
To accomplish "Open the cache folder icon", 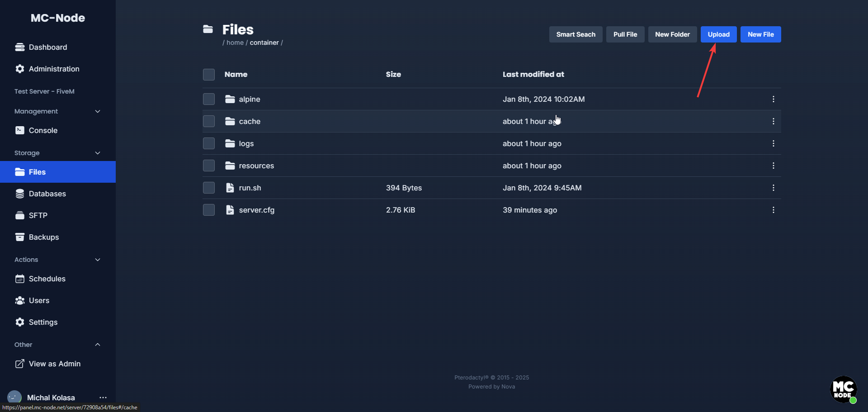I will click(230, 121).
